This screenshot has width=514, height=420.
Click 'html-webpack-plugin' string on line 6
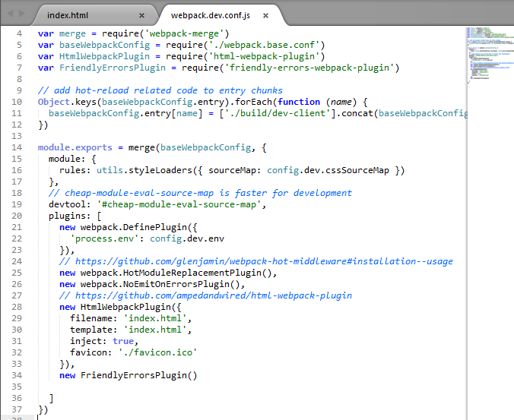(264, 56)
